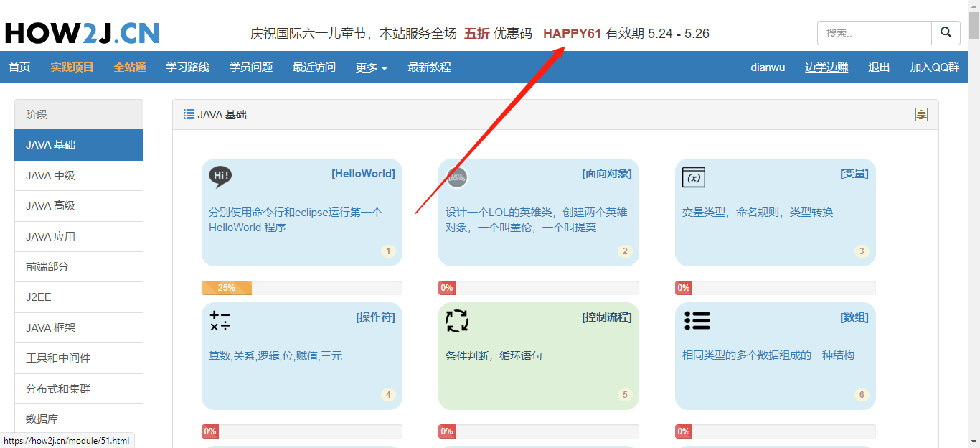This screenshot has height=448, width=980.
Task: Click the arithmetic operators icon on 操作符 card
Action: (220, 321)
